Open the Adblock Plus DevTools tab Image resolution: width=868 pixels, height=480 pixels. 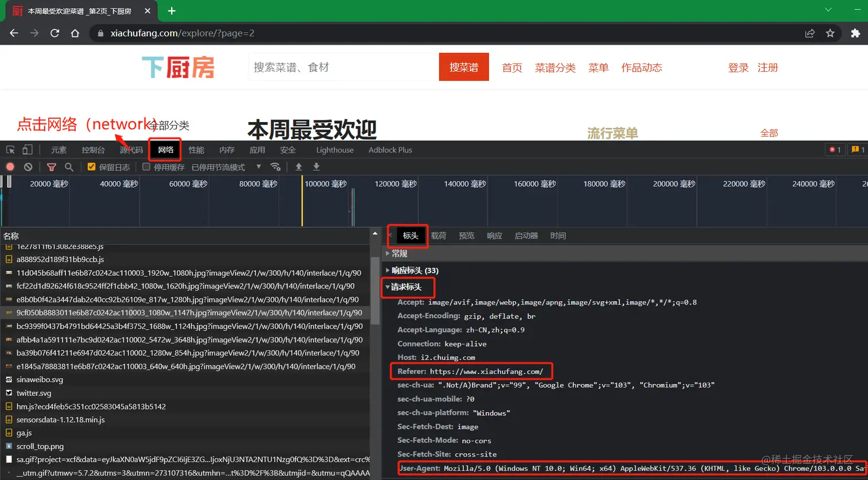[x=390, y=150]
